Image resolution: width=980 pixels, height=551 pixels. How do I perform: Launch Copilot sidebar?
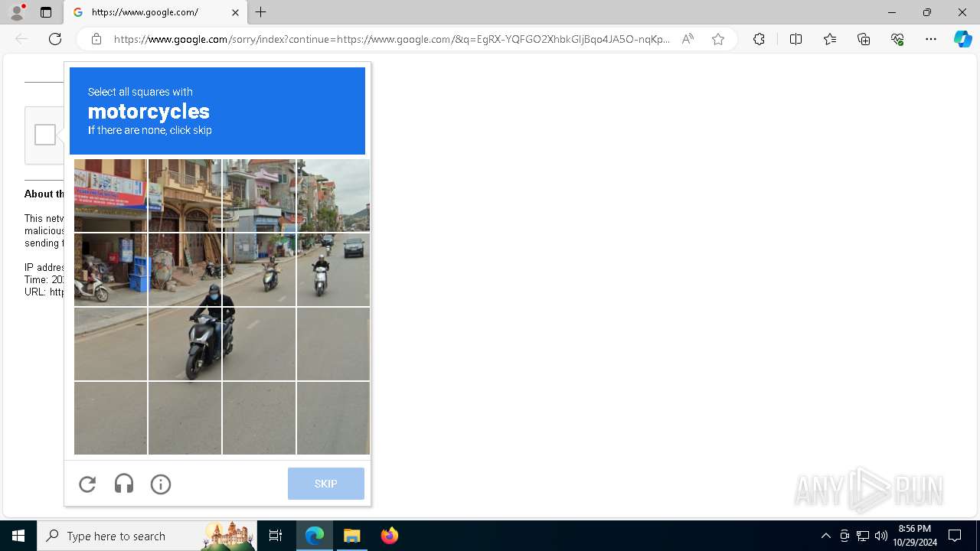click(962, 39)
